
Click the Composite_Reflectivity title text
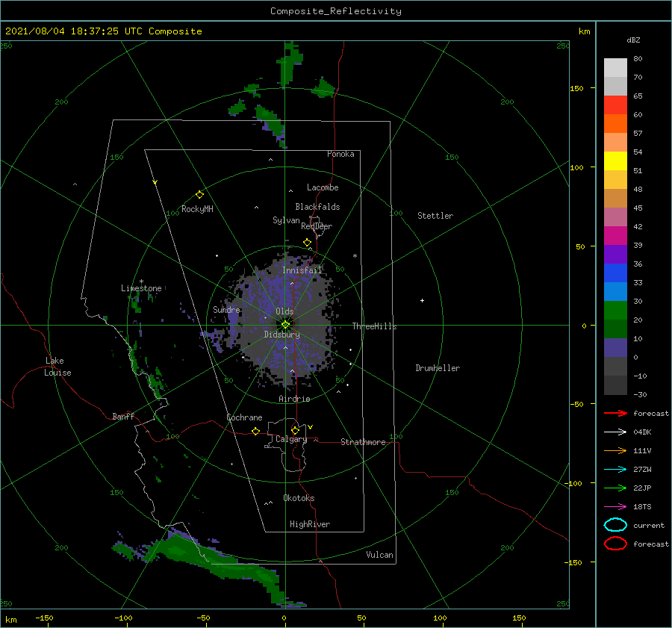(x=335, y=11)
